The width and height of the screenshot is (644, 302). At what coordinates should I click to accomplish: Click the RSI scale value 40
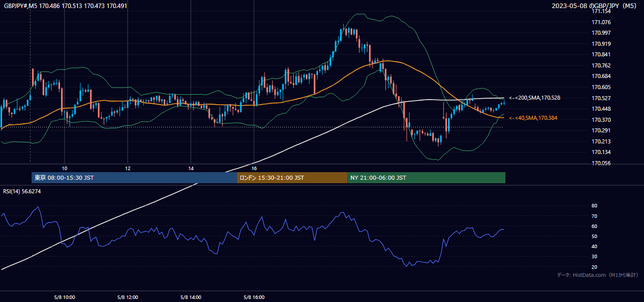[594, 246]
